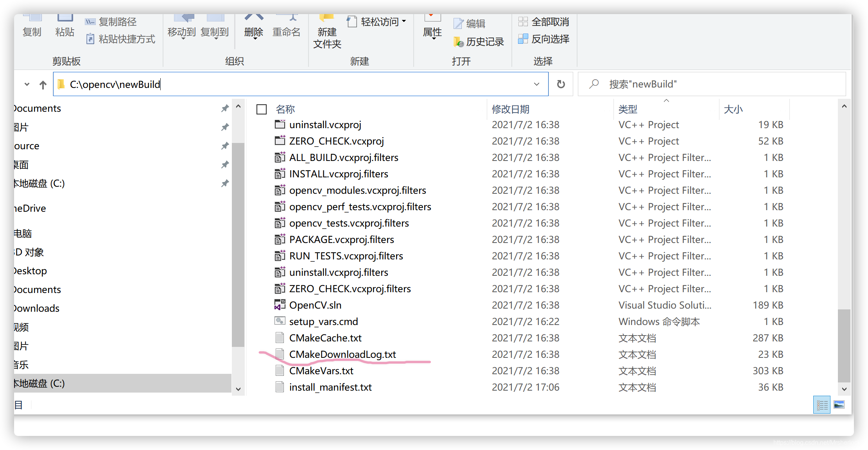
Task: Click the Paste shortcut (粘贴快捷方式) icon
Action: click(90, 39)
